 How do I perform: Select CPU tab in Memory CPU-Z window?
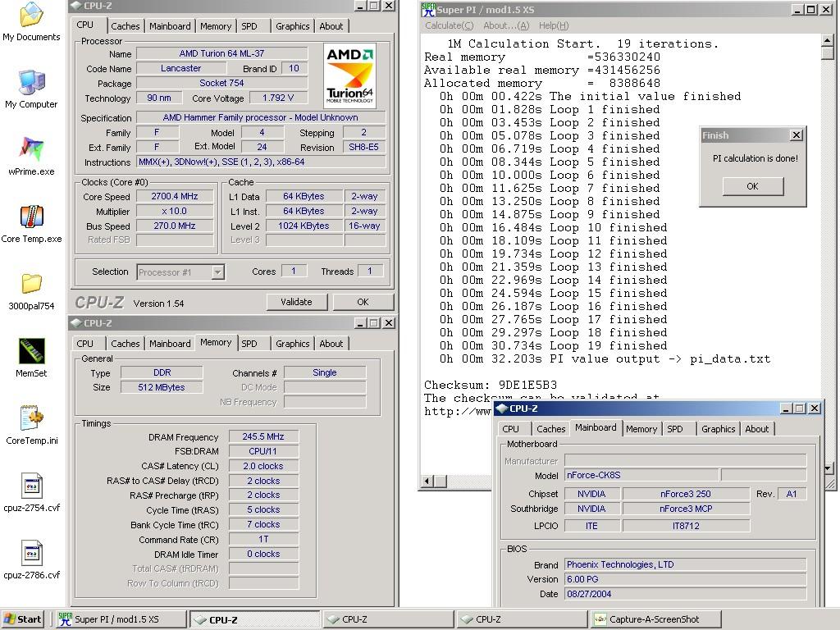[84, 344]
